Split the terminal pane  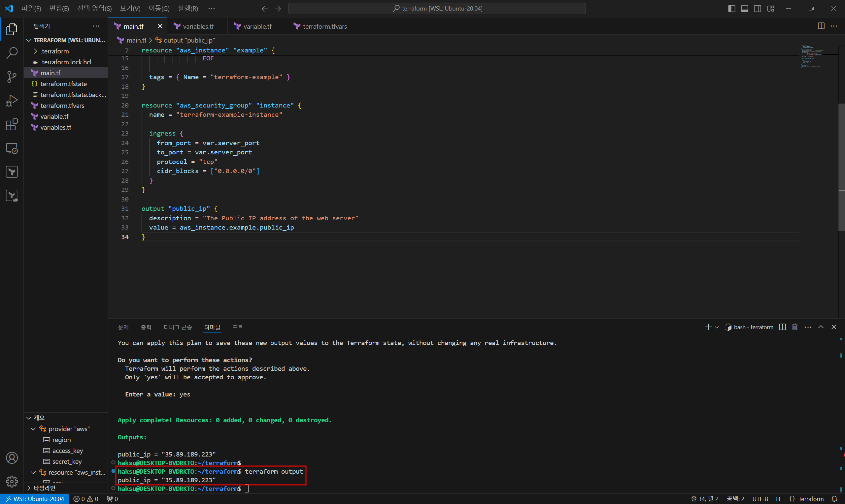783,327
